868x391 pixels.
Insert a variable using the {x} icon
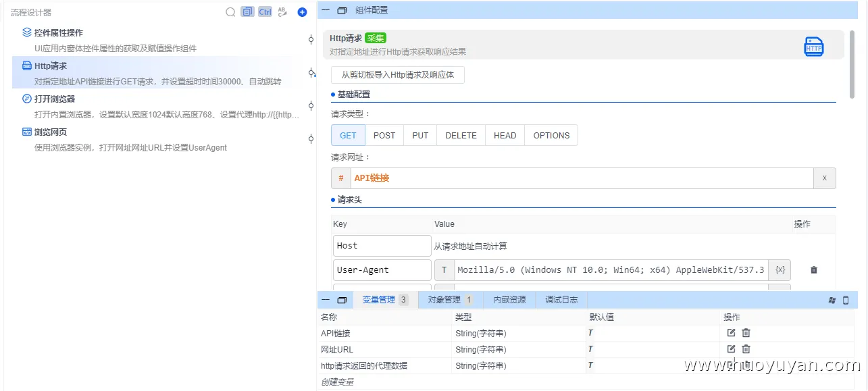tap(780, 269)
